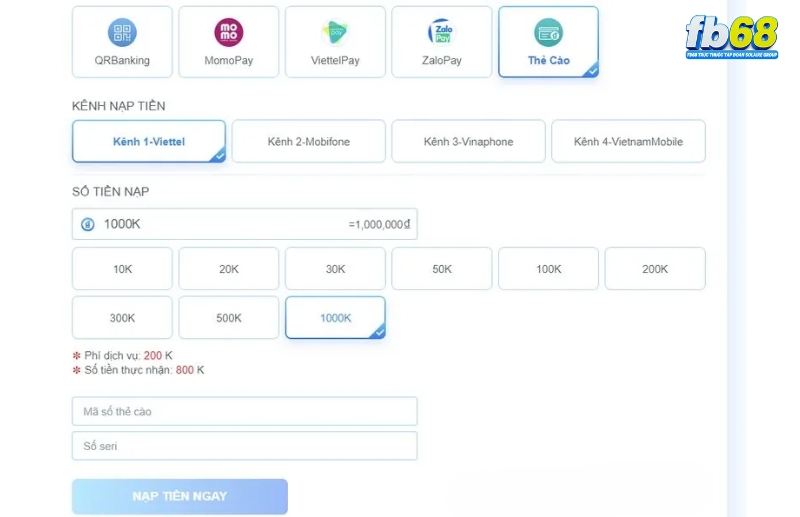Screen dimensions: 800x517
Task: Select the 500K amount
Action: [229, 317]
